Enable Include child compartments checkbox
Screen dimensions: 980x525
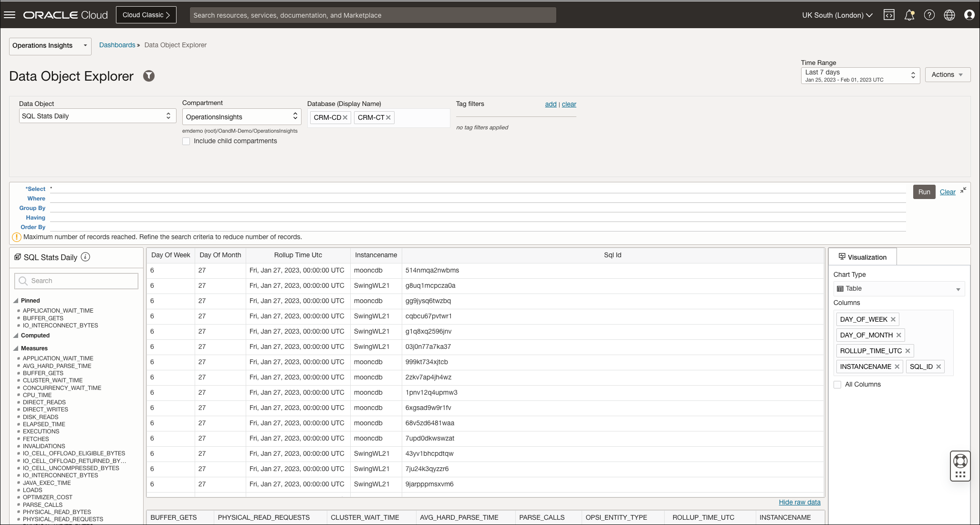coord(186,141)
